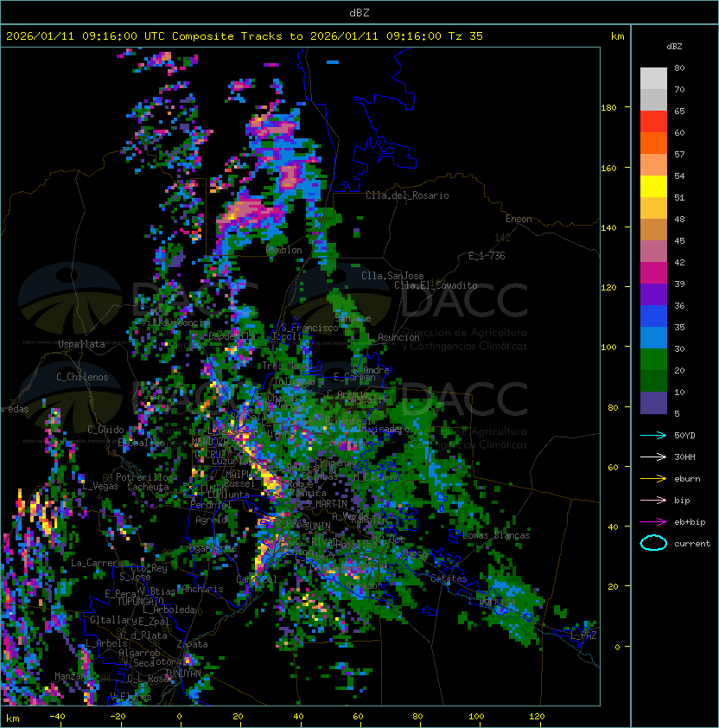Click the Uspallata place label
Viewport: 719px width, 728px height.
(81, 344)
